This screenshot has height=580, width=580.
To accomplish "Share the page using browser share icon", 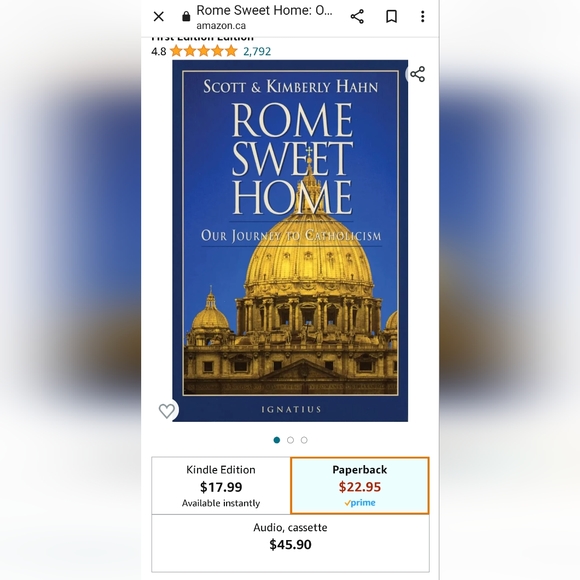I will (357, 16).
